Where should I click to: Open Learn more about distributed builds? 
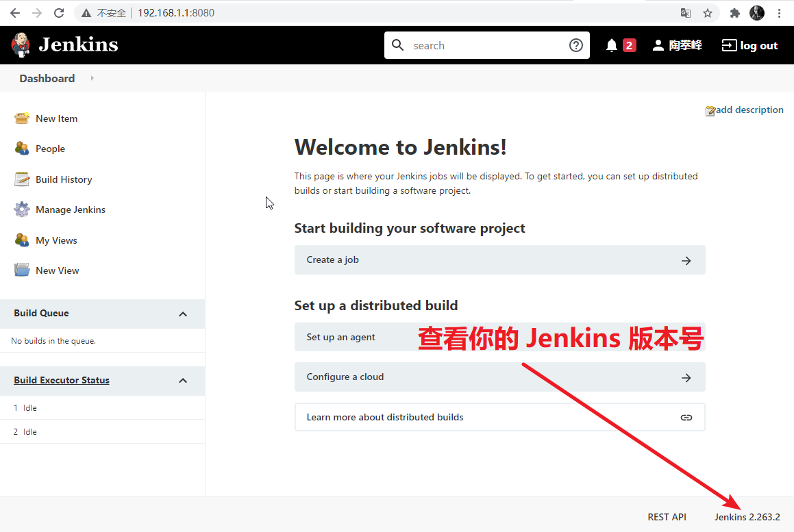(500, 417)
